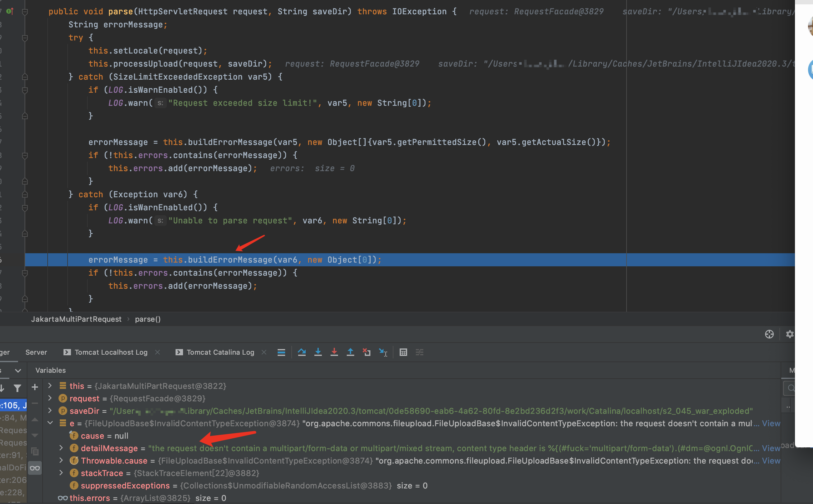Select the Variables panel header
Image resolution: width=813 pixels, height=504 pixels.
pyautogui.click(x=51, y=371)
